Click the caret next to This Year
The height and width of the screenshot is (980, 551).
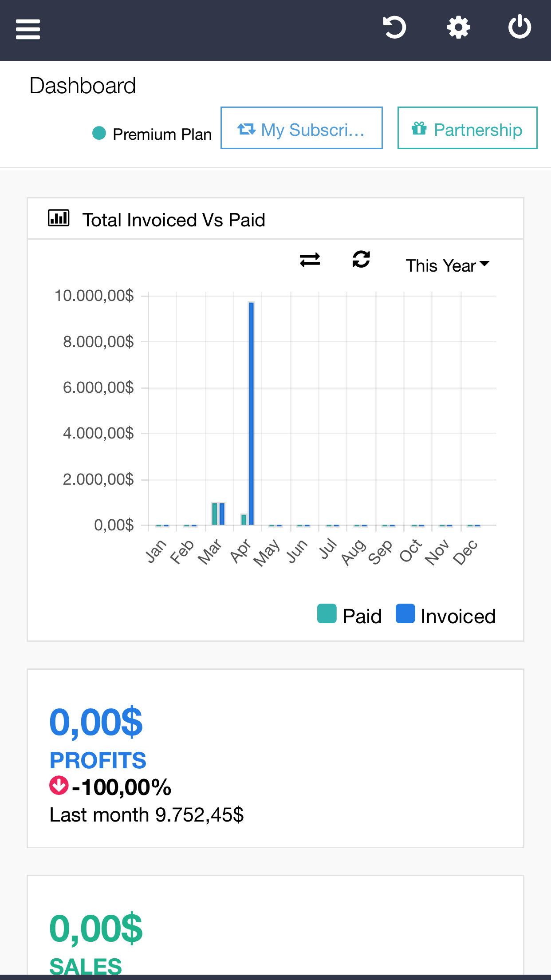tap(484, 264)
